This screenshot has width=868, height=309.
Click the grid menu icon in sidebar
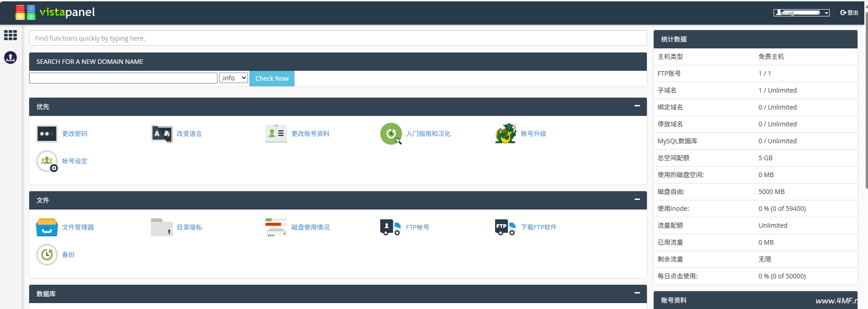coord(10,35)
